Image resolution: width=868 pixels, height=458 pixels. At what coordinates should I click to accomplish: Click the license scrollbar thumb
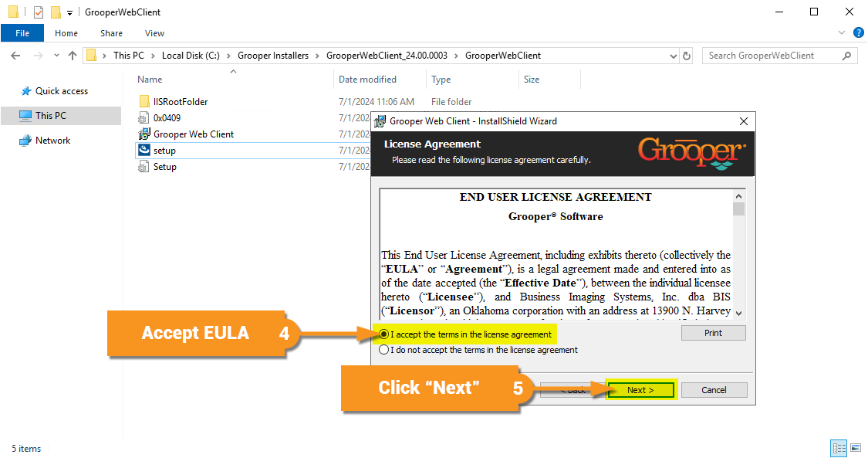pyautogui.click(x=738, y=209)
